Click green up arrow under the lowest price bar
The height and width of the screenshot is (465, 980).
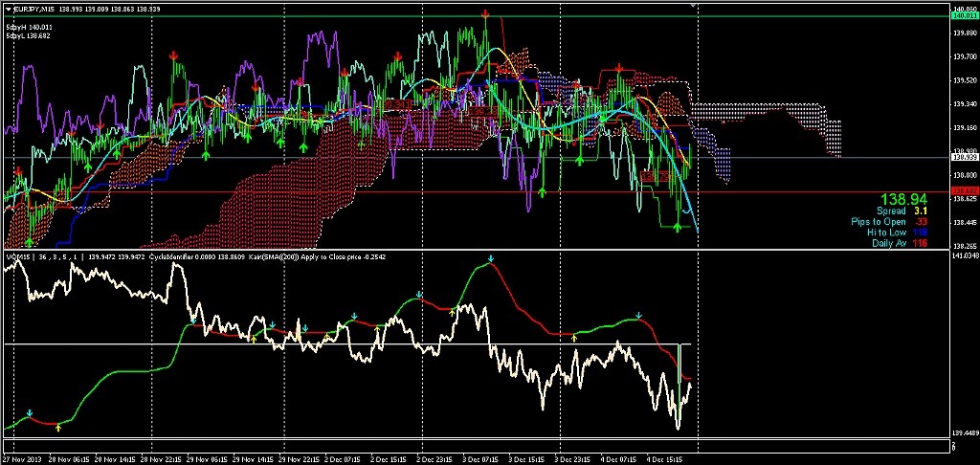tap(678, 227)
